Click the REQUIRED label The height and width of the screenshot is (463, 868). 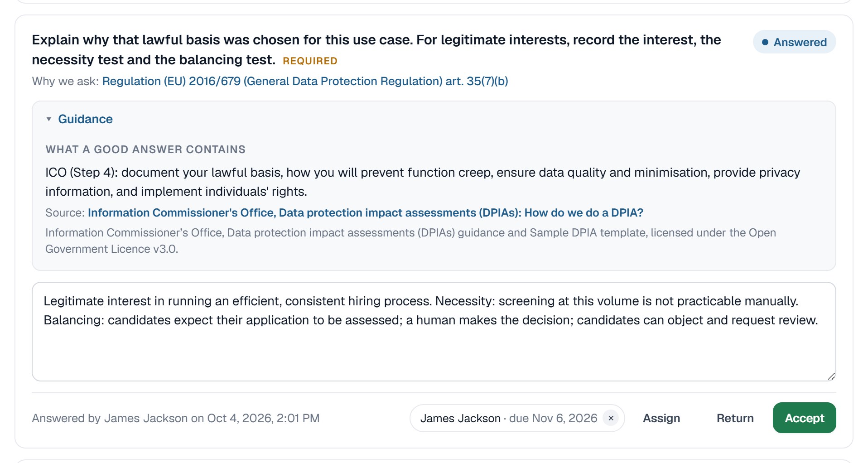[x=310, y=61]
